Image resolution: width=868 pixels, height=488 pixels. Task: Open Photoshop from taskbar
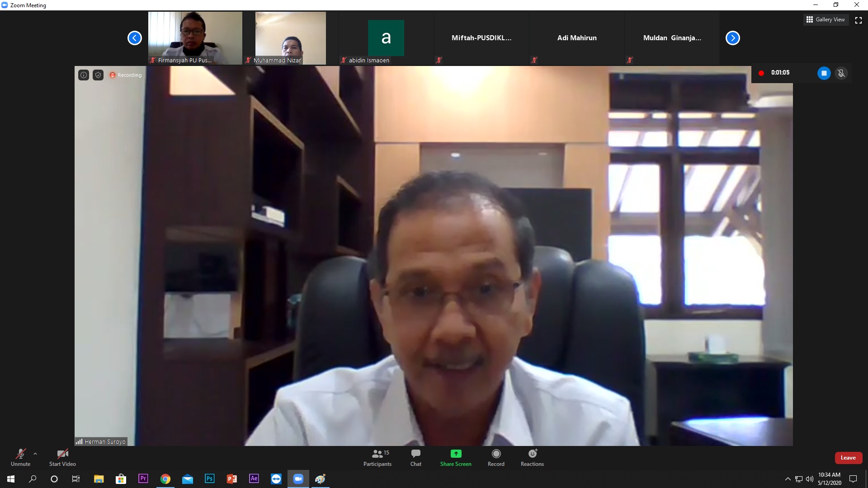tap(209, 479)
